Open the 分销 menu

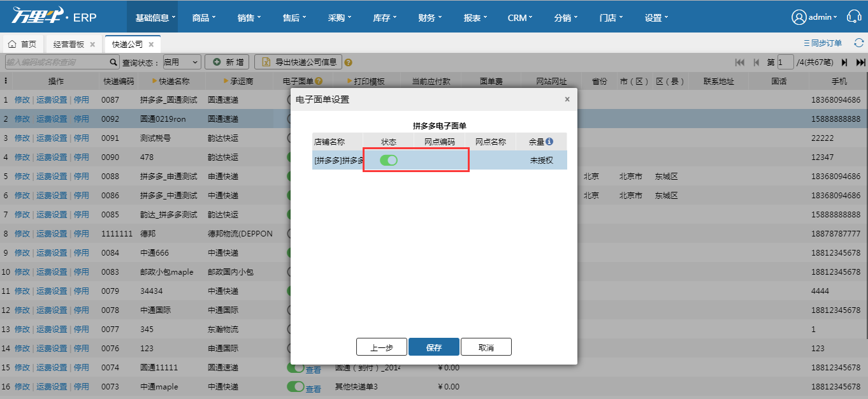566,18
